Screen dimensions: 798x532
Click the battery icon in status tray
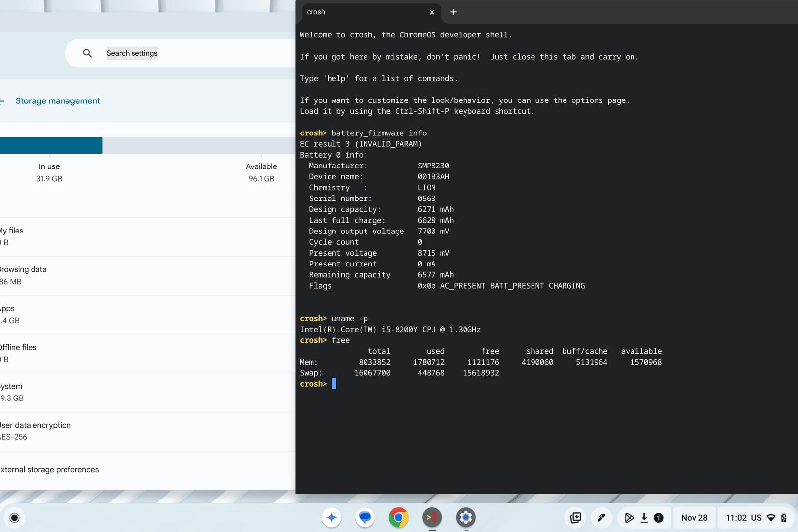784,518
